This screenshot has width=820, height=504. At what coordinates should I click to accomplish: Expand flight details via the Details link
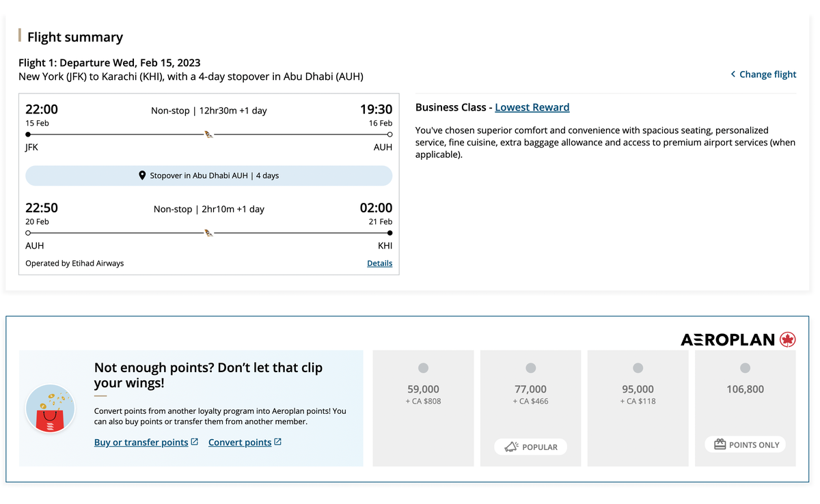(379, 263)
